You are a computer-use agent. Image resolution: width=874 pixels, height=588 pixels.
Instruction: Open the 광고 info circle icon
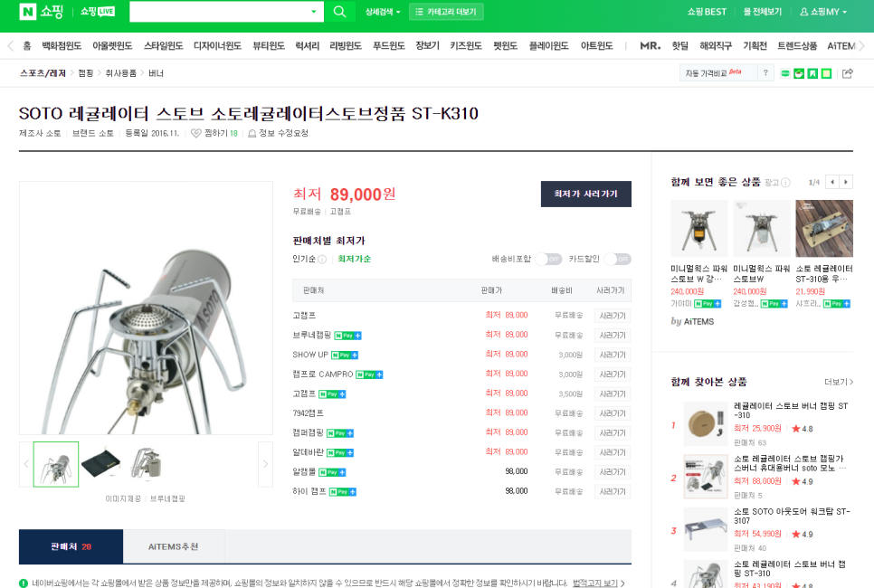[785, 182]
